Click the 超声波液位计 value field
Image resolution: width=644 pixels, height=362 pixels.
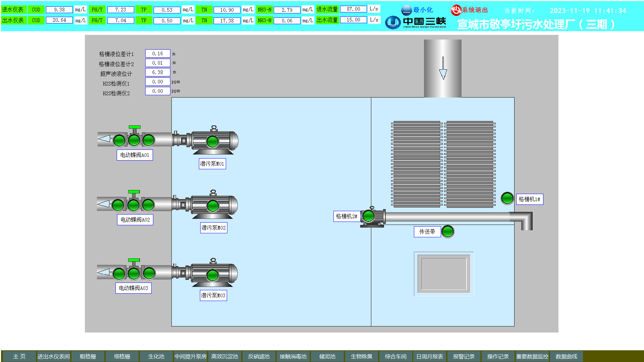(157, 72)
